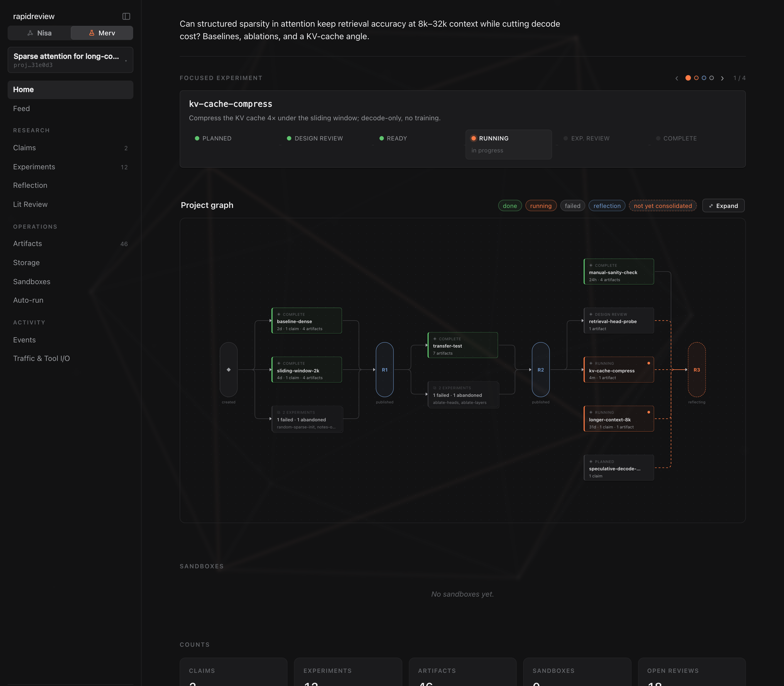This screenshot has height=686, width=784.
Task: Go to Claims section
Action: point(71,148)
